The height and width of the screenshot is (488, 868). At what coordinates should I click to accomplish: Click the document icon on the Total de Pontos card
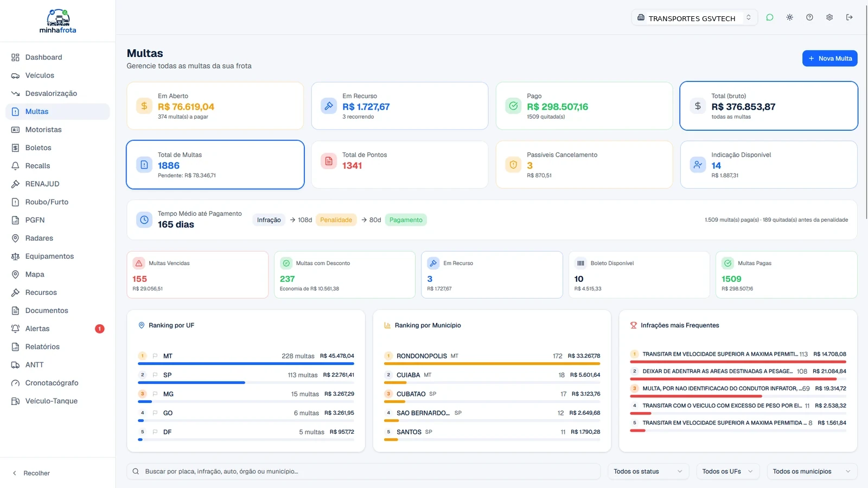pos(329,162)
